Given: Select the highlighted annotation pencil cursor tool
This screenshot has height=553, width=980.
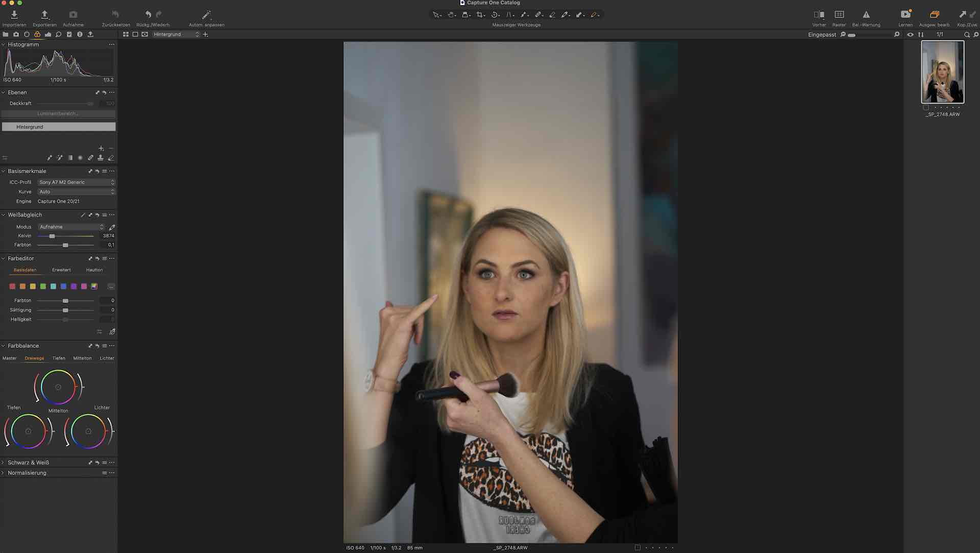Looking at the screenshot, I should [594, 15].
